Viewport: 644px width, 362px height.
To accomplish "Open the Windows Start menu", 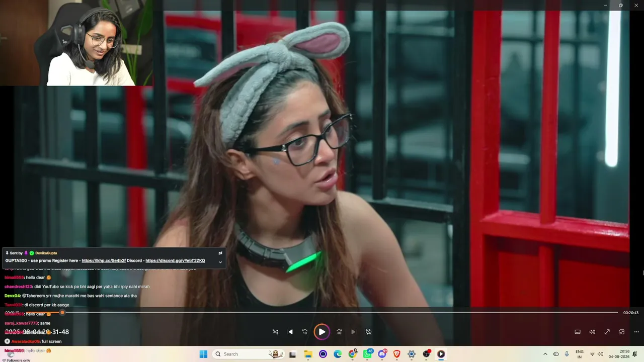I will pos(203,354).
